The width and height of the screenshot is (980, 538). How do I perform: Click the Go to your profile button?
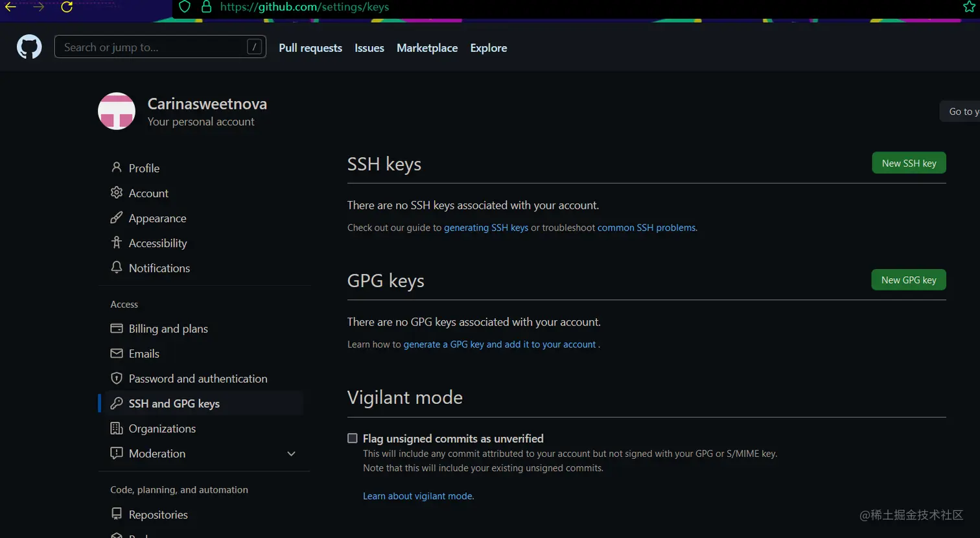[x=960, y=111]
